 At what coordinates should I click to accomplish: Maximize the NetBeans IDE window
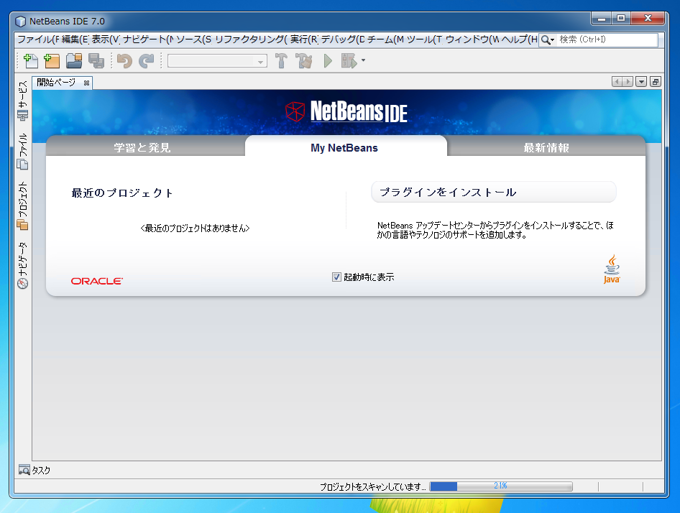click(621, 18)
